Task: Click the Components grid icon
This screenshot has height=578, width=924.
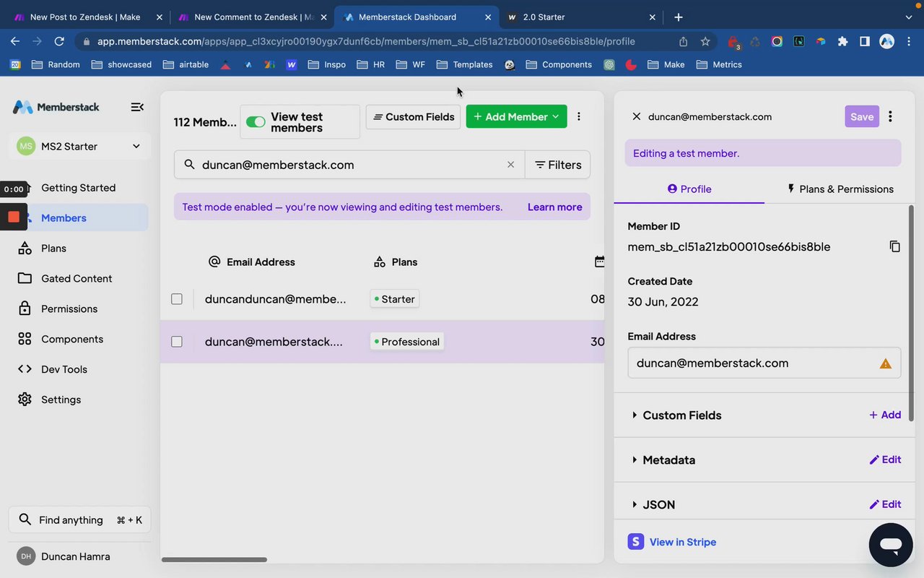Action: click(x=25, y=339)
